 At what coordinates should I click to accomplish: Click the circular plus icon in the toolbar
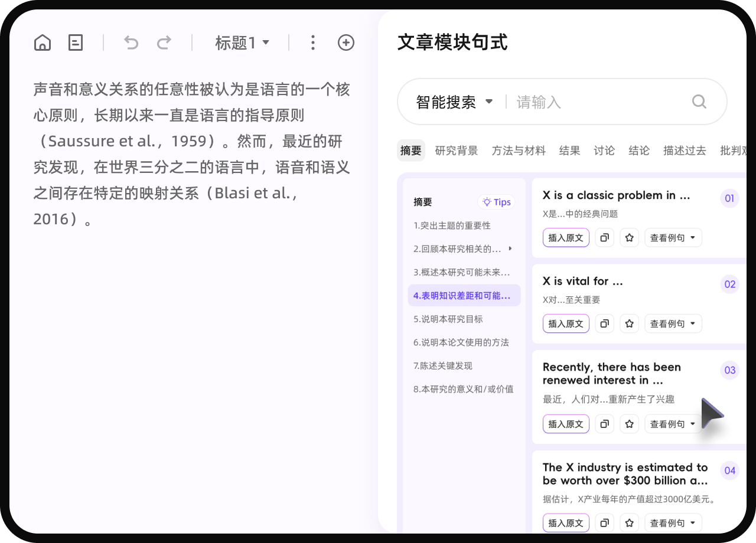346,42
